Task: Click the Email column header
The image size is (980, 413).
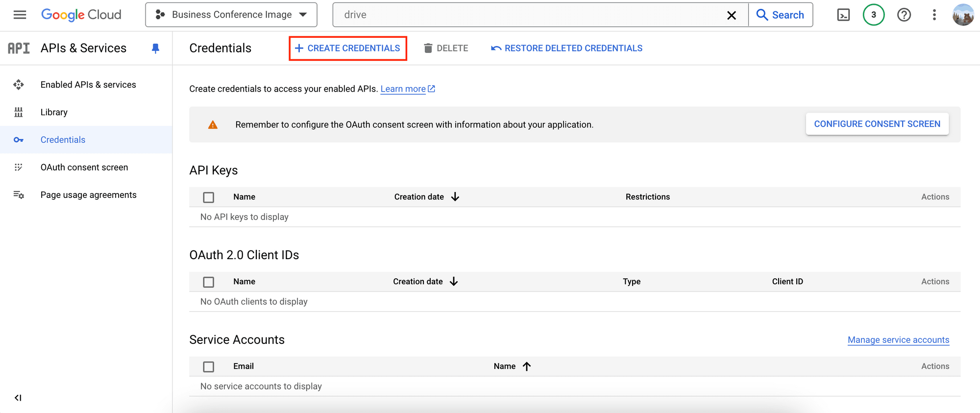Action: pyautogui.click(x=244, y=366)
